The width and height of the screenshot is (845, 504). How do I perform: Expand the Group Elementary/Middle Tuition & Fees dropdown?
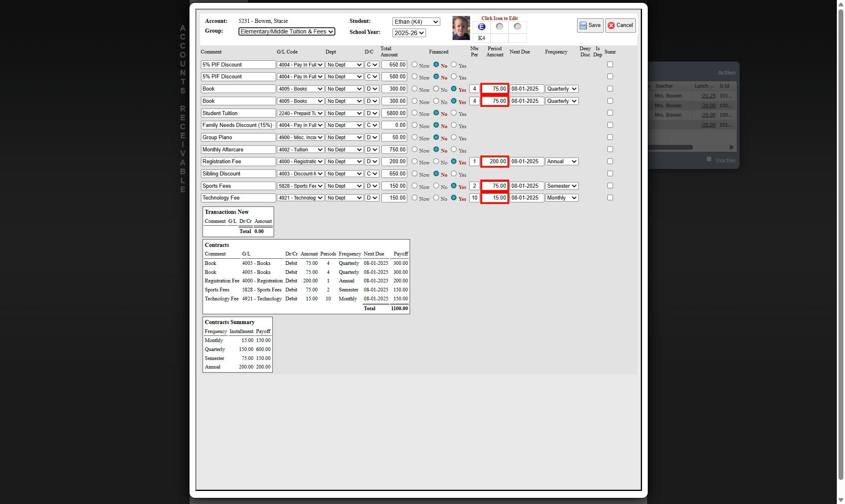tap(286, 31)
